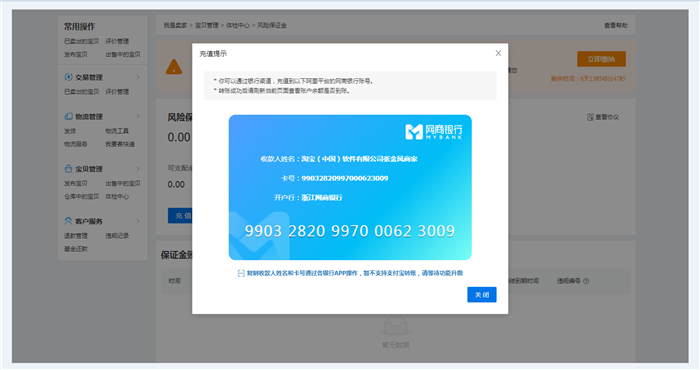Open 物流服务 in the sidebar
Viewport: 700px width, 370px height.
(75, 144)
